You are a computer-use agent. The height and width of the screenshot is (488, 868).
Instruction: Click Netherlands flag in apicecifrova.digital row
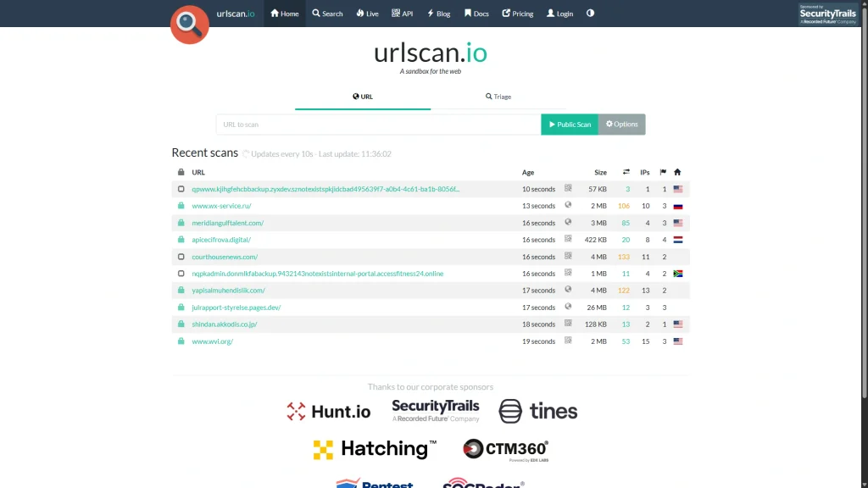tap(678, 240)
